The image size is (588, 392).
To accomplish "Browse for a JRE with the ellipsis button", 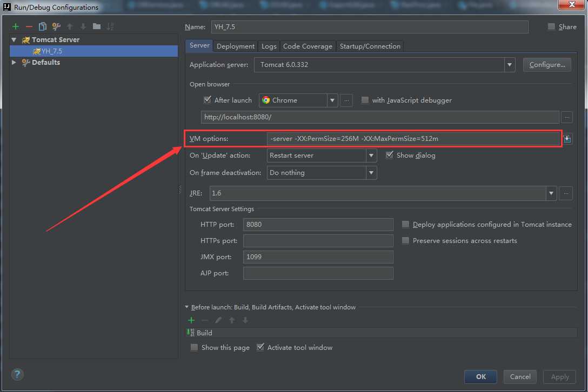I will [566, 193].
